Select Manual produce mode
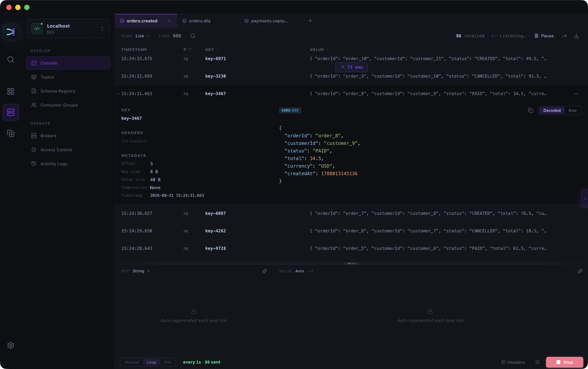 pyautogui.click(x=132, y=362)
